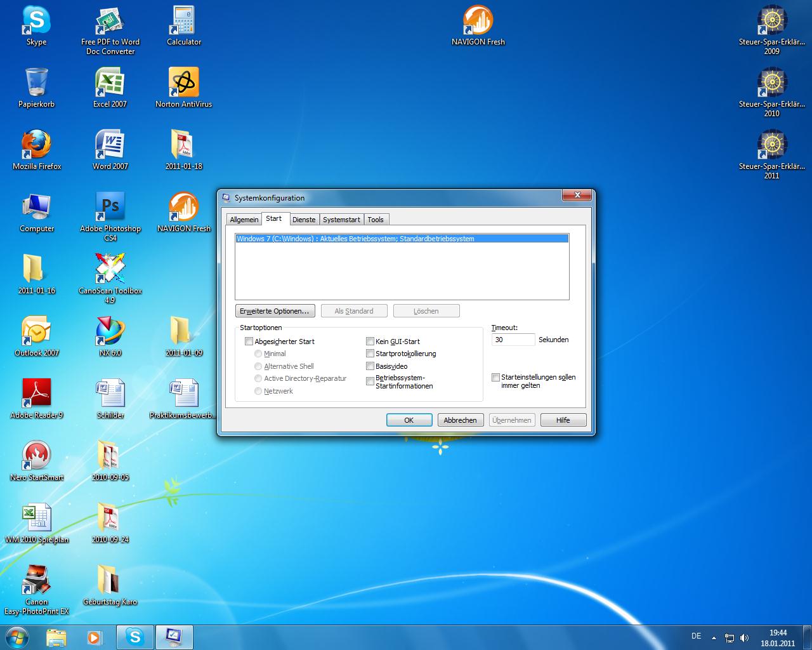Click the Timeout seconds input field
812x650 pixels.
click(x=513, y=340)
